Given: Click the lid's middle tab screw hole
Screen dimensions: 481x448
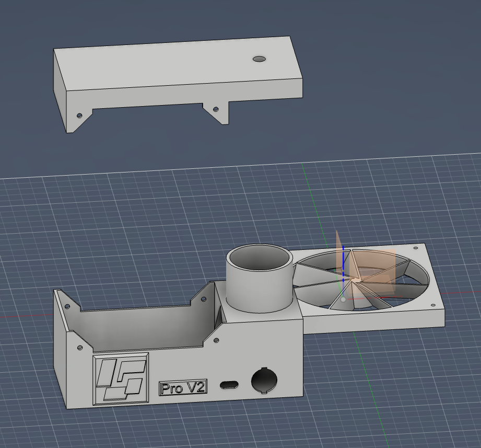Looking at the screenshot, I should point(216,109).
